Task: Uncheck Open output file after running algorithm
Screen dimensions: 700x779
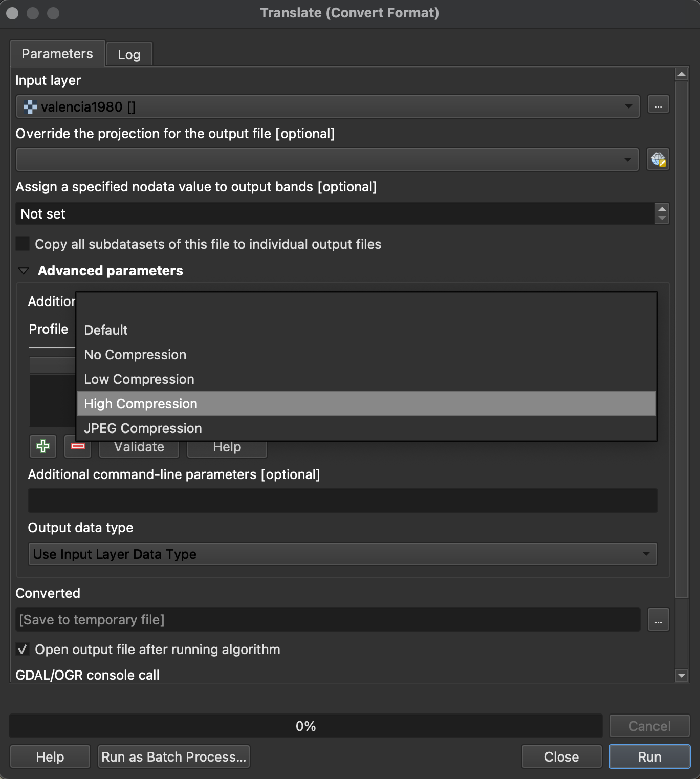Action: click(x=23, y=649)
